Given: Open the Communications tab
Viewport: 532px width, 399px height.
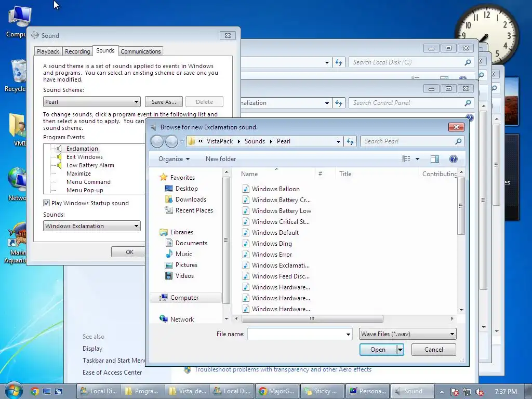Looking at the screenshot, I should (x=140, y=51).
